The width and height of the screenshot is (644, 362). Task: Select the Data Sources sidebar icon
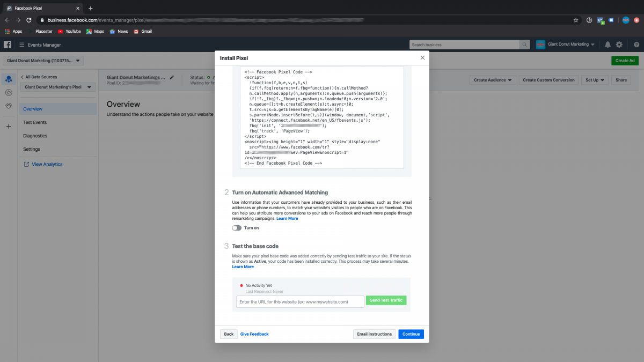(9, 79)
